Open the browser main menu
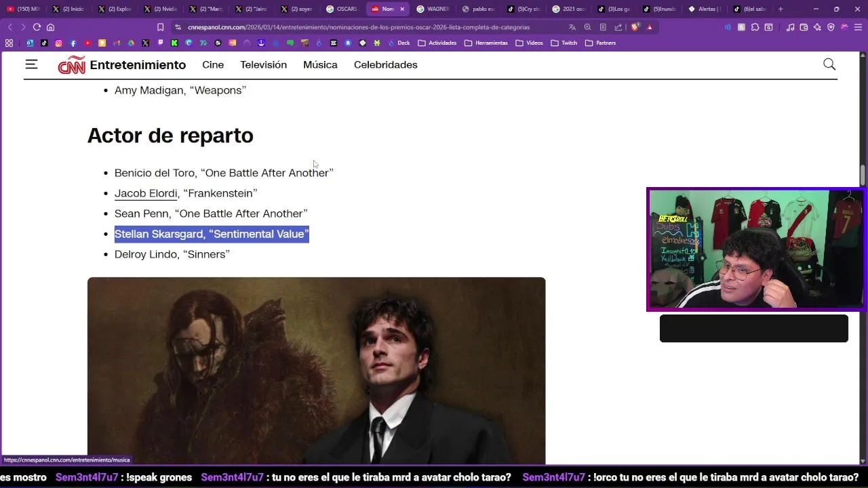This screenshot has height=488, width=868. (x=858, y=27)
